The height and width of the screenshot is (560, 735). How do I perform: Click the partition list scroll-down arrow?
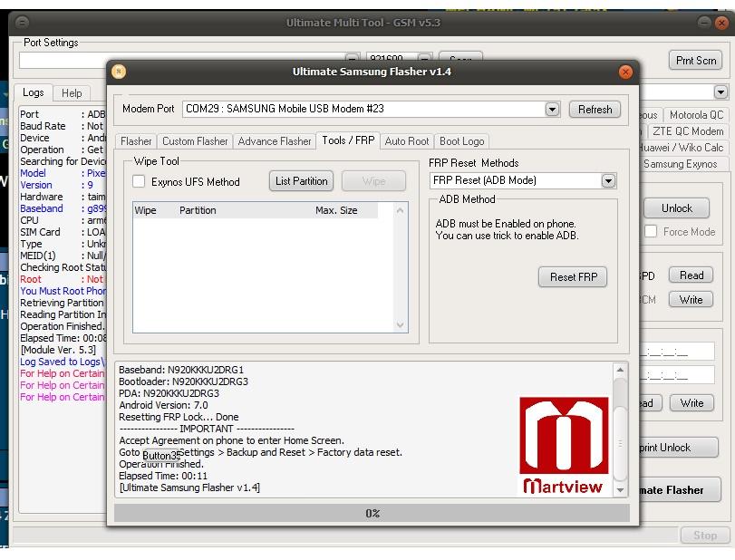pos(400,324)
